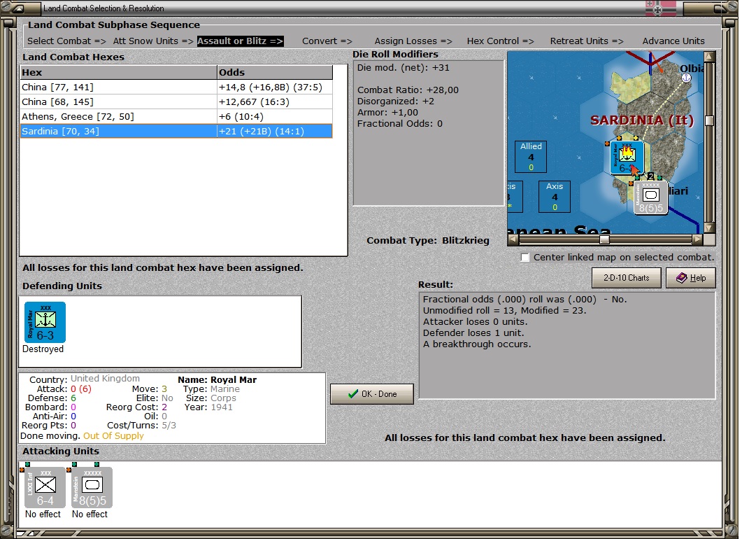This screenshot has width=756, height=539.
Task: Click the Retreat Units subphase step
Action: [587, 41]
